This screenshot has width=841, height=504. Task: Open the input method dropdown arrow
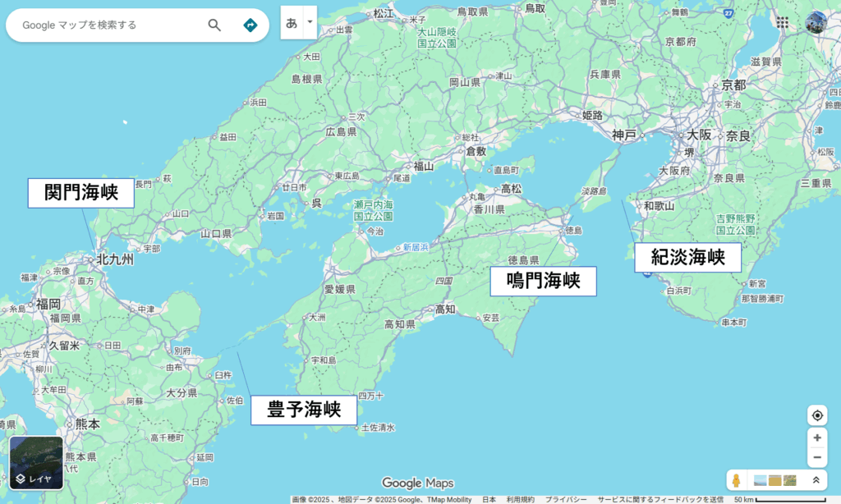pyautogui.click(x=310, y=23)
